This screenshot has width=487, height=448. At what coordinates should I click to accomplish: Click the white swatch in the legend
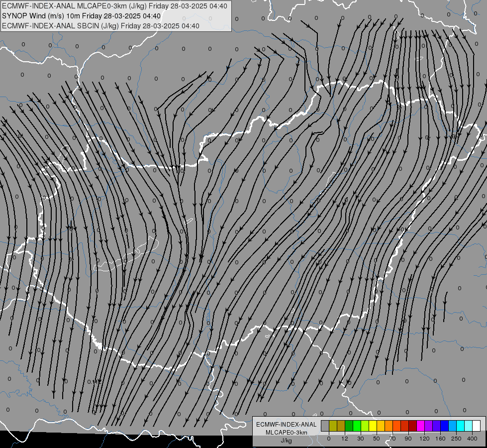click(477, 426)
